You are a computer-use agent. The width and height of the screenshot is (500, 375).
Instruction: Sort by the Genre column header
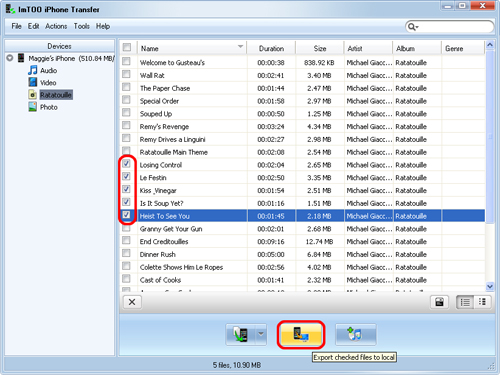[463, 48]
